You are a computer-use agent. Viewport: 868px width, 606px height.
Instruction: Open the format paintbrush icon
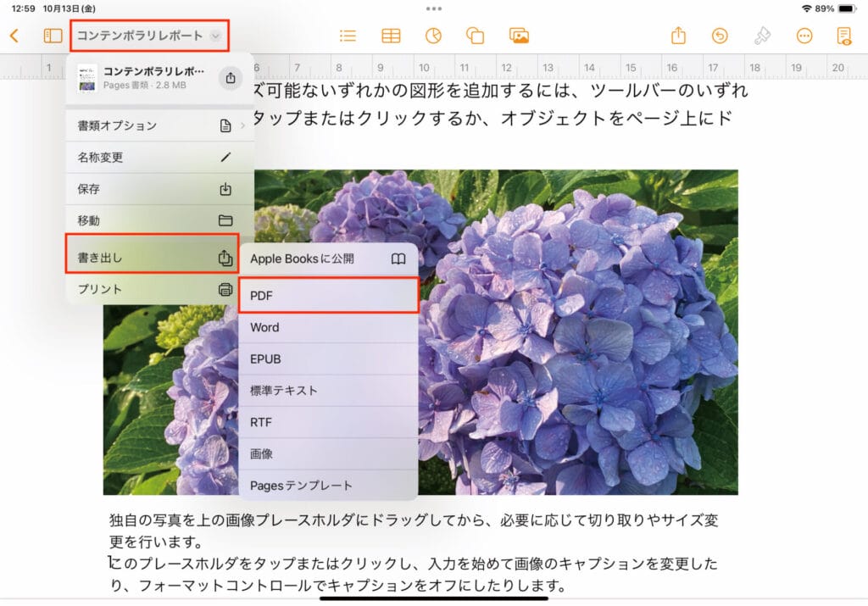coord(762,36)
